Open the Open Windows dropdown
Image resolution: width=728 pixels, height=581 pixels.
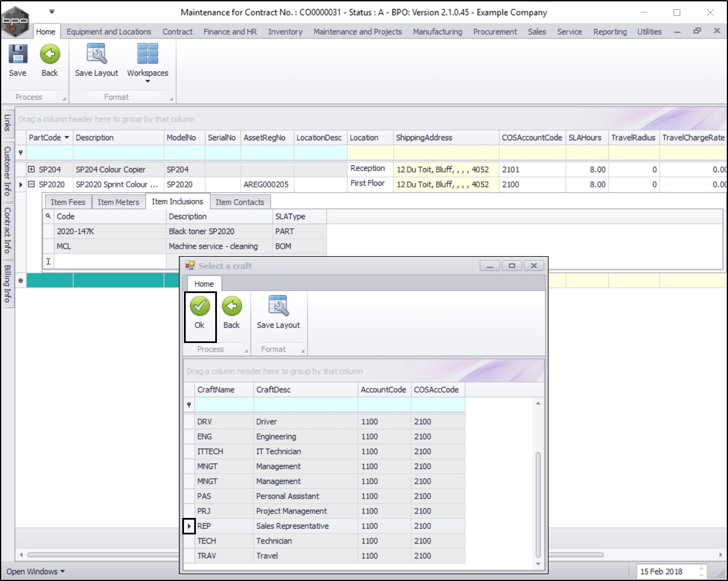[x=35, y=571]
